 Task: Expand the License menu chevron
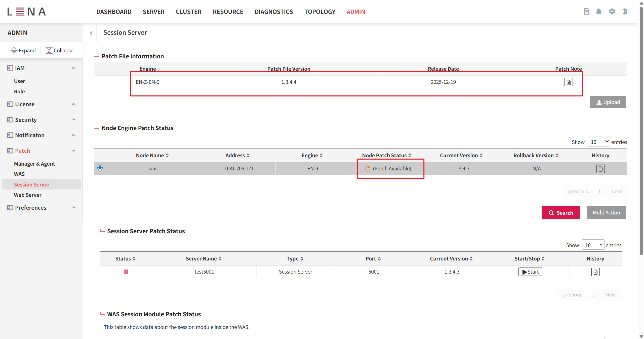(74, 104)
